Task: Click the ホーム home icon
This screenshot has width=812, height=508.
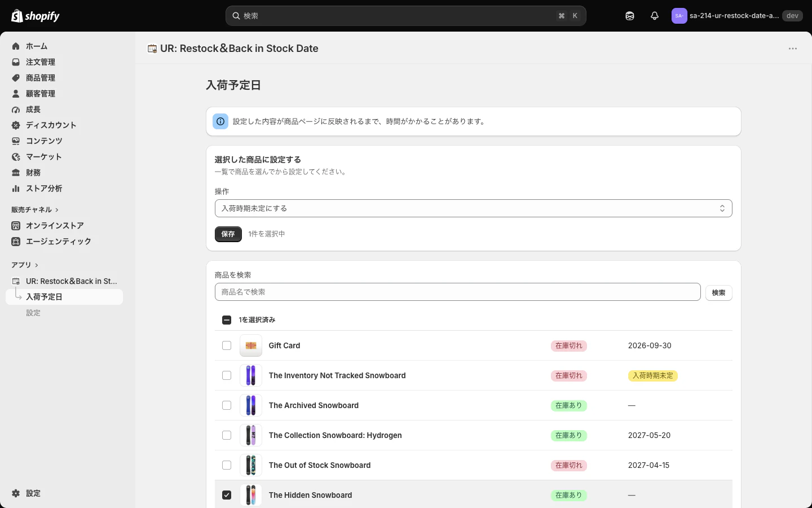Action: [16, 46]
